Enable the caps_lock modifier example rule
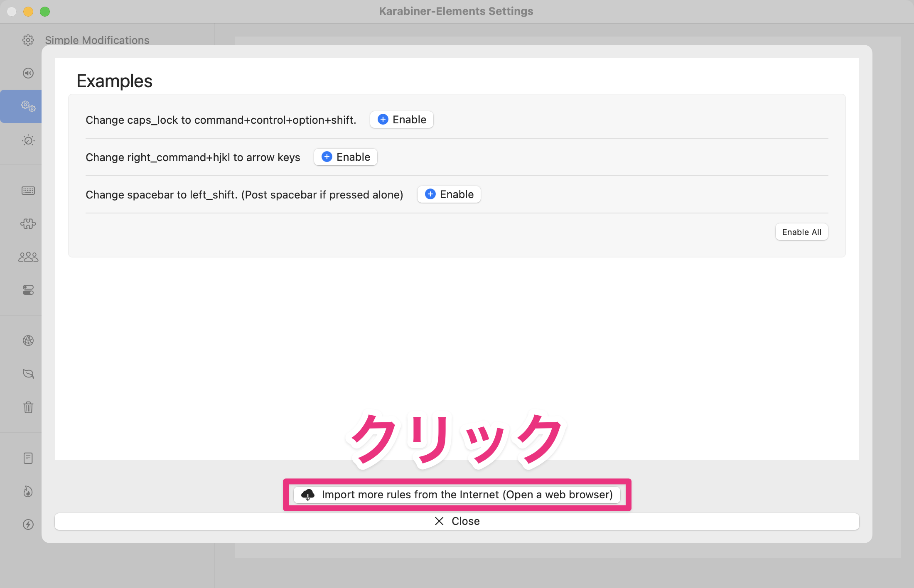 (401, 120)
